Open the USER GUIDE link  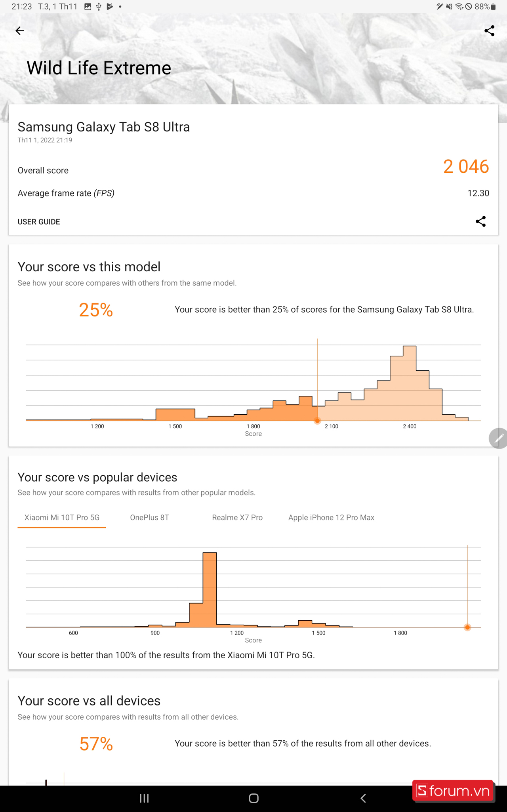pos(39,222)
